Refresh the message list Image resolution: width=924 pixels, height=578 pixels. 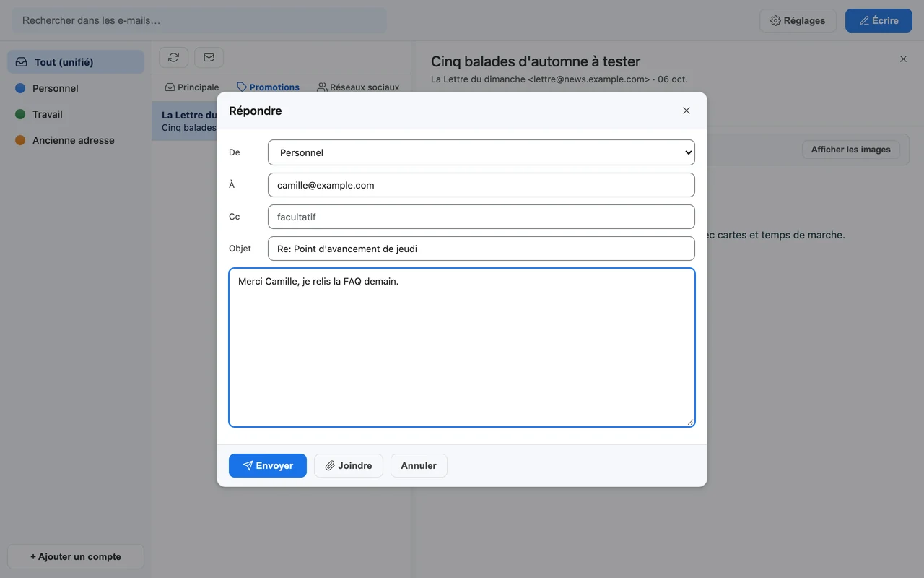(173, 57)
